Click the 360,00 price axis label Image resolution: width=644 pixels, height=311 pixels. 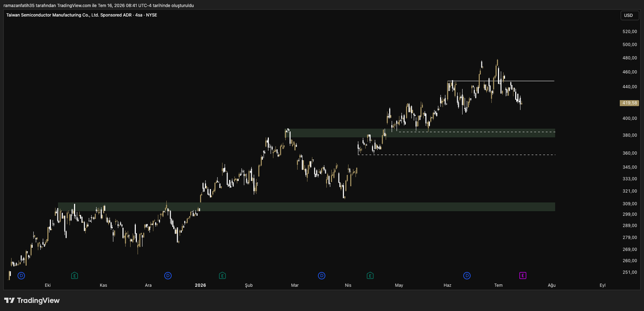(629, 153)
